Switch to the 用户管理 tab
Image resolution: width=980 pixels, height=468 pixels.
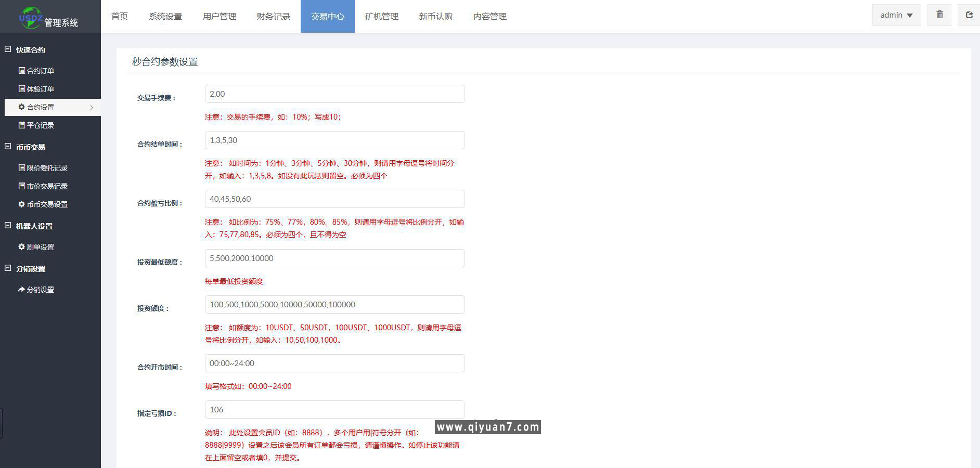point(220,17)
